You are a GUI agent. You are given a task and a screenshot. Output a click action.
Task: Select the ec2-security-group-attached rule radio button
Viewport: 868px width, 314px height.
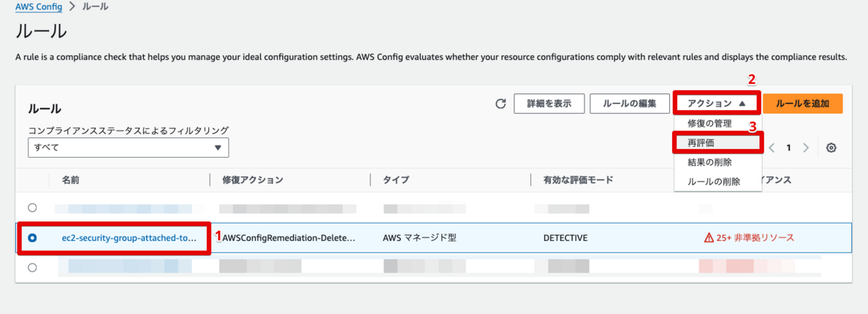coord(33,237)
